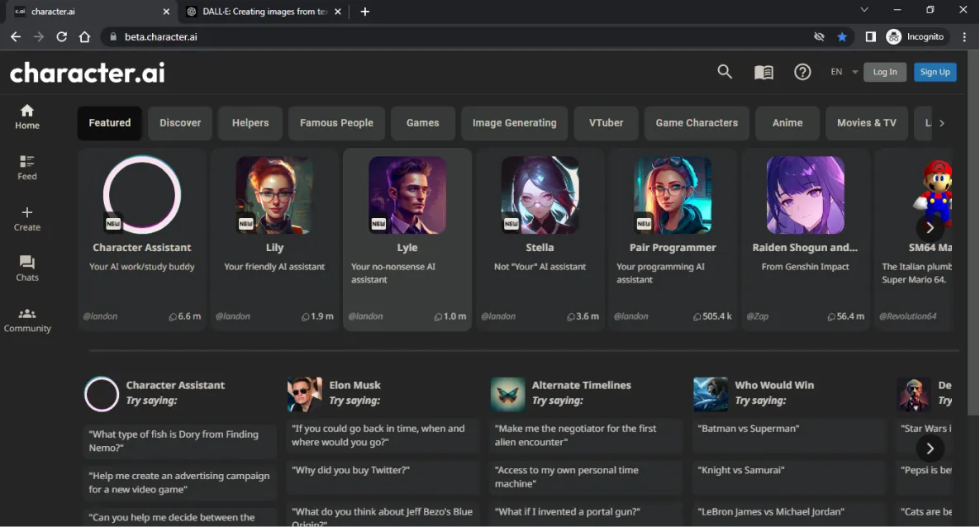
Task: Open Chrome three-dot menu
Action: [965, 37]
